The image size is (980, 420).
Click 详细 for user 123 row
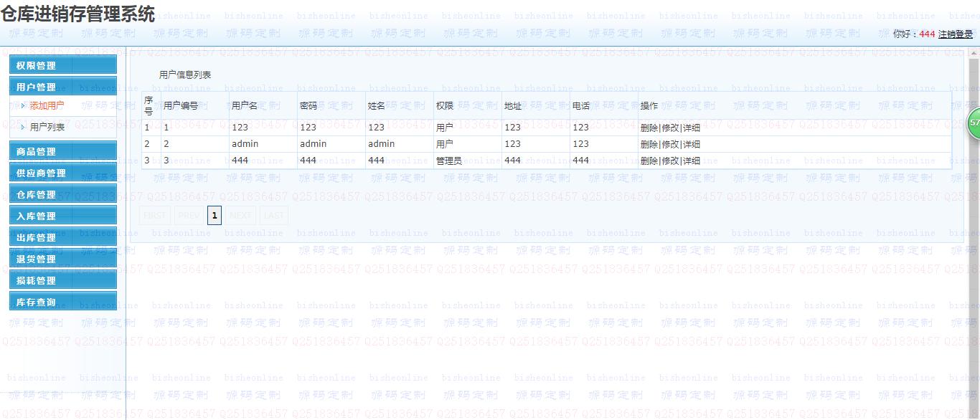(x=692, y=128)
